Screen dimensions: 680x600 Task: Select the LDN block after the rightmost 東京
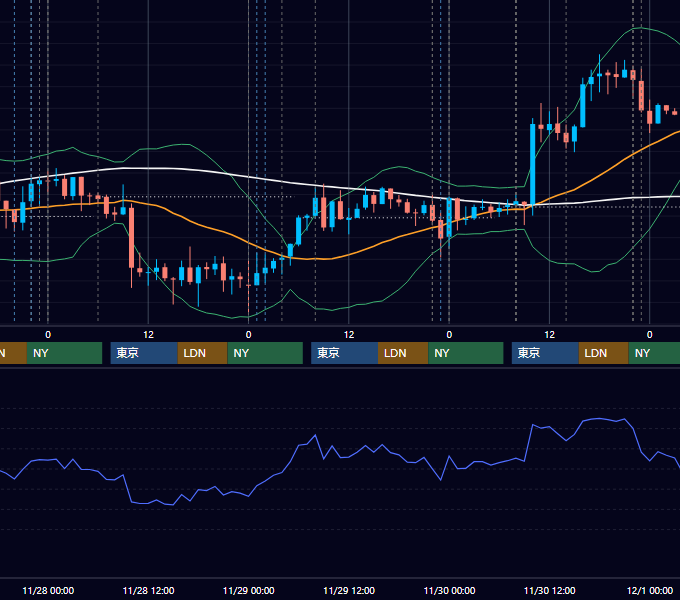(x=604, y=353)
